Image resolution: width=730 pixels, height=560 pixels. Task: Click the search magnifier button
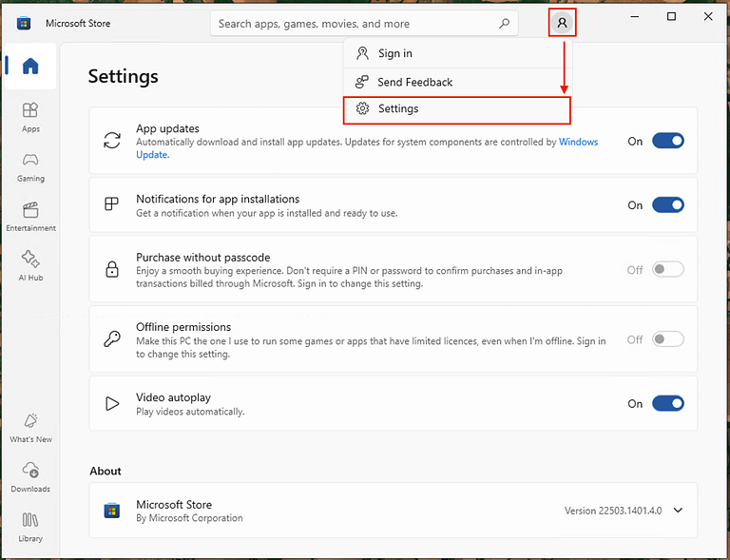[504, 24]
